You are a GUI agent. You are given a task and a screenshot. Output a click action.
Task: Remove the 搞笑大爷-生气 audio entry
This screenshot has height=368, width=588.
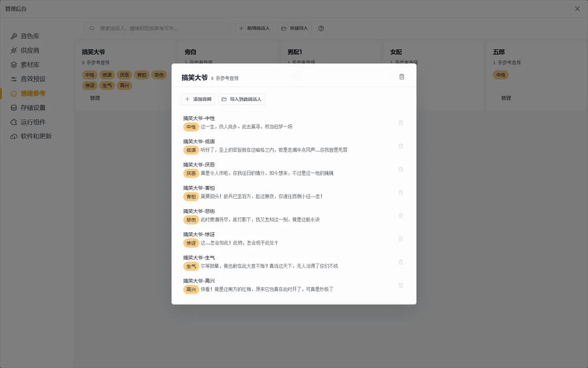pyautogui.click(x=401, y=262)
